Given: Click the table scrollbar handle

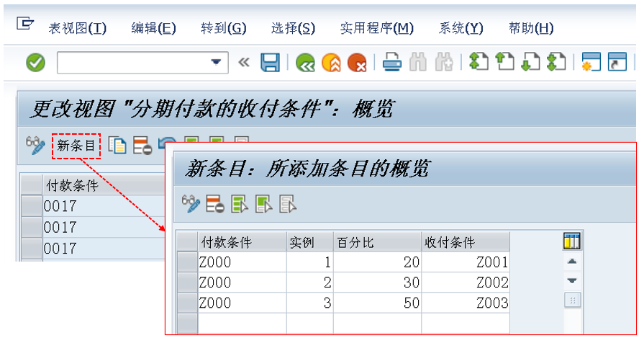Looking at the screenshot, I should point(572,300).
